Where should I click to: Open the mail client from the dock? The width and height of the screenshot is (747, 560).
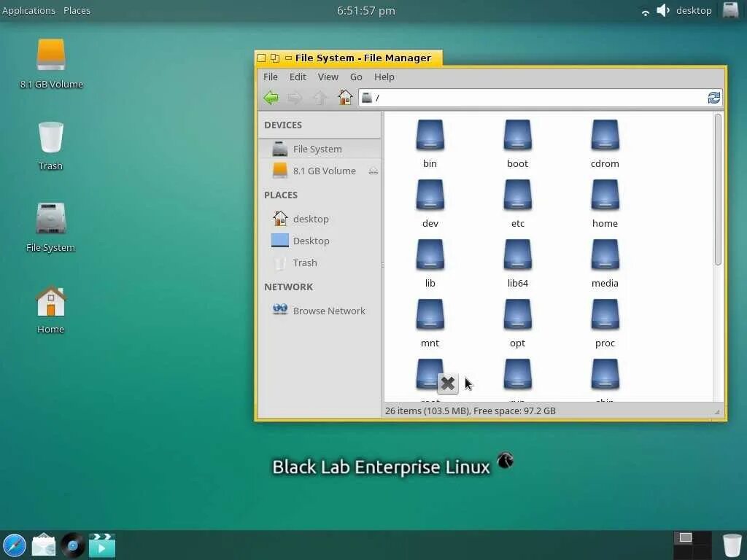point(43,545)
